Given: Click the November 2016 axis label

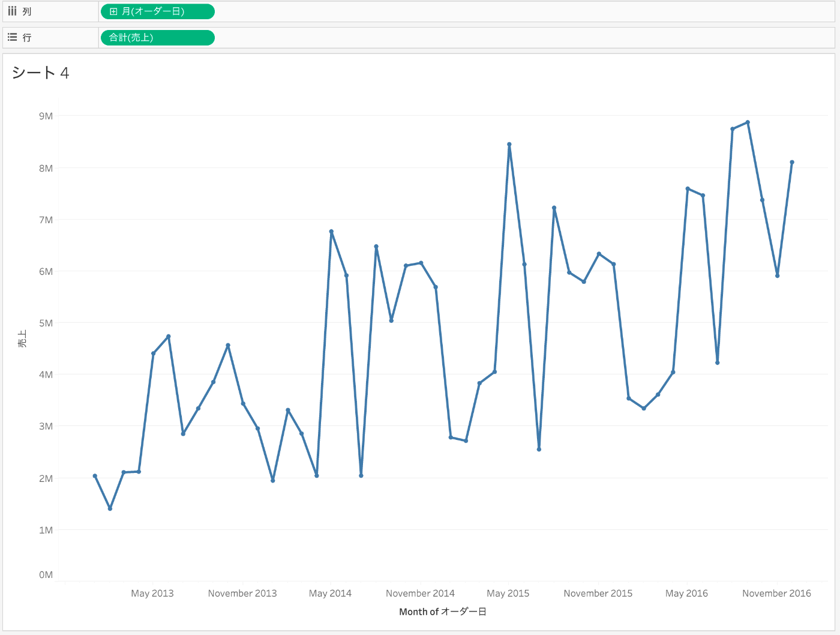Looking at the screenshot, I should tap(776, 593).
